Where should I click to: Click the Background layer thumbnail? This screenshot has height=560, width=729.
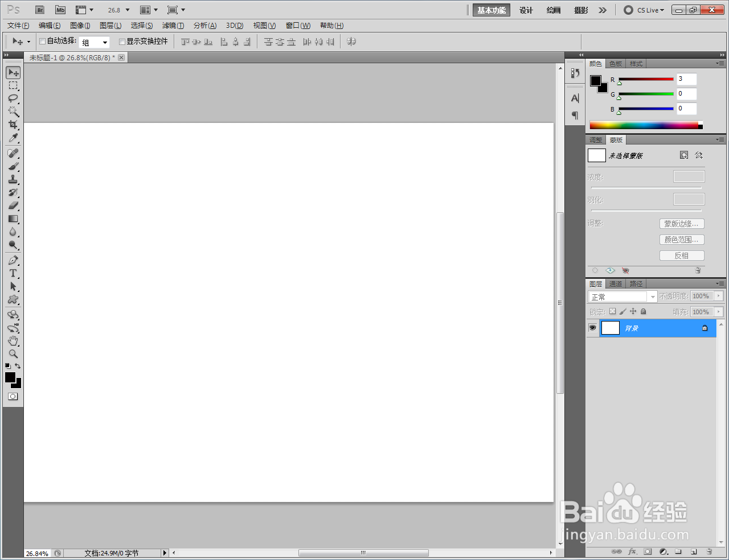click(x=611, y=328)
